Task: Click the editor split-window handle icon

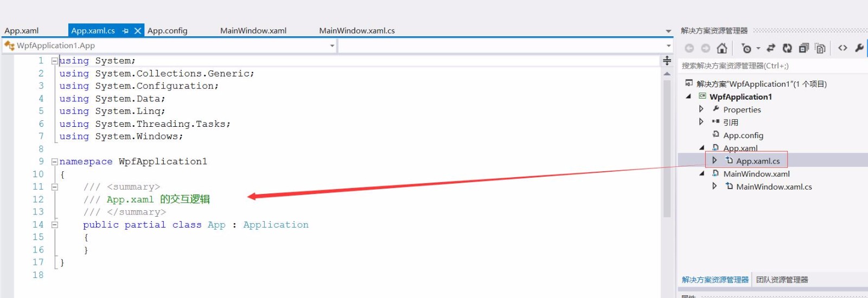Action: coord(667,61)
